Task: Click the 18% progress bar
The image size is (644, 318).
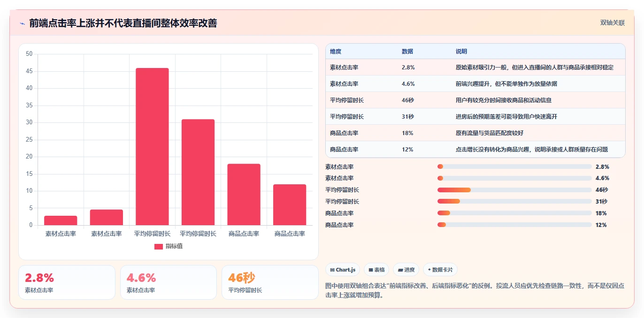Action: (514, 213)
